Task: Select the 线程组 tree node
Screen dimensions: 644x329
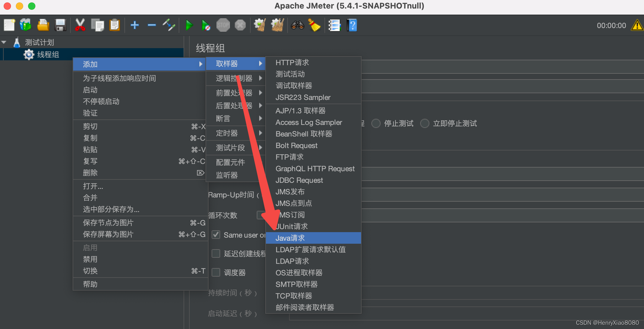Action: (x=48, y=55)
